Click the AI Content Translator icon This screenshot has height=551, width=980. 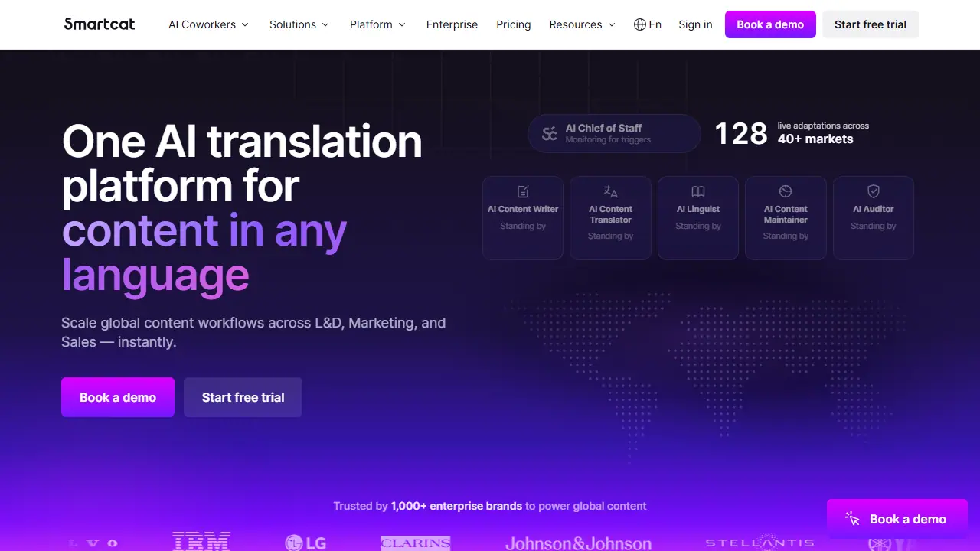610,191
